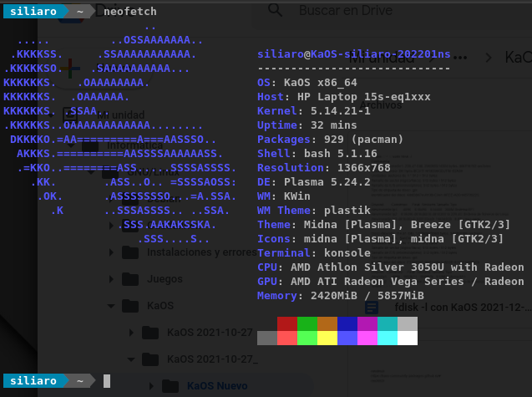Click the Drive search magnifier icon
532x397 pixels.
[275, 10]
